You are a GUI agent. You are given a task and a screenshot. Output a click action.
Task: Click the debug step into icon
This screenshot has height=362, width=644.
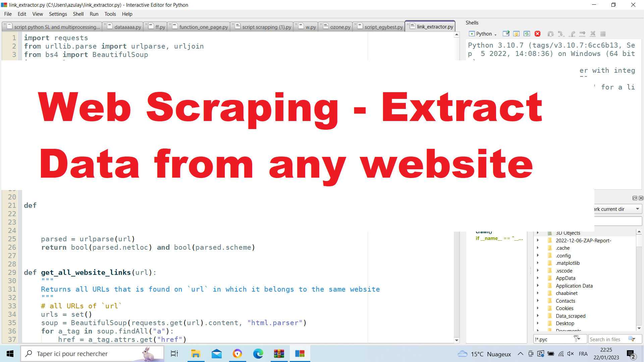pos(561,34)
